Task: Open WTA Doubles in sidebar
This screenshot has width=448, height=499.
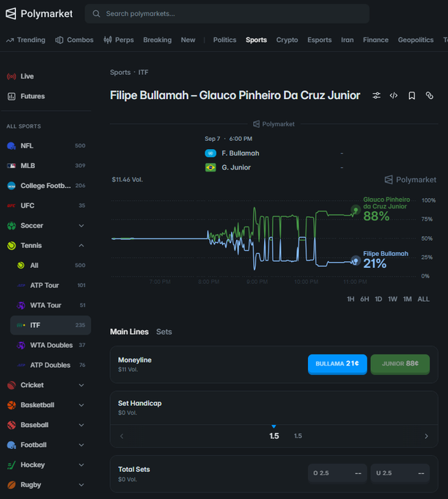Action: coord(51,346)
